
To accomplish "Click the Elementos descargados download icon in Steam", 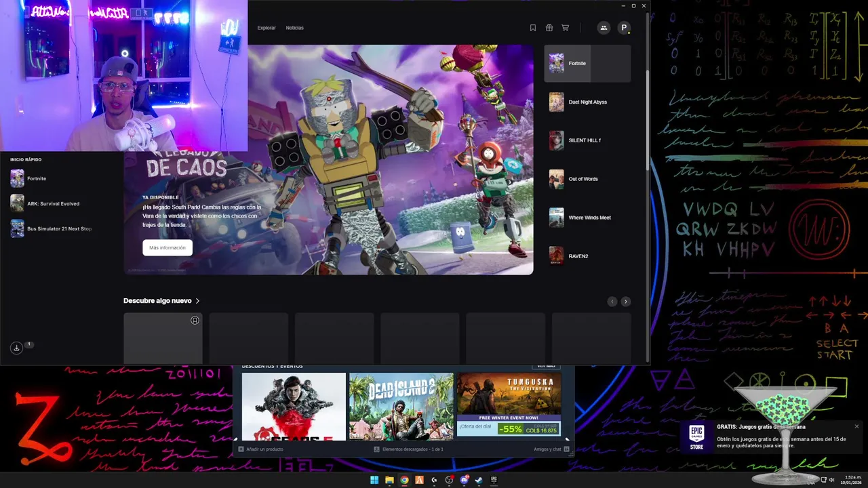I will tap(376, 449).
